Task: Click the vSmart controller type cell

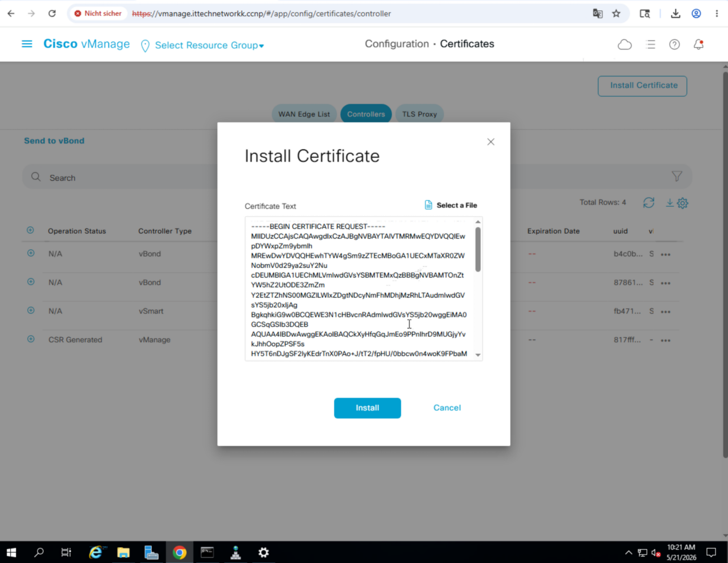Action: tap(151, 311)
